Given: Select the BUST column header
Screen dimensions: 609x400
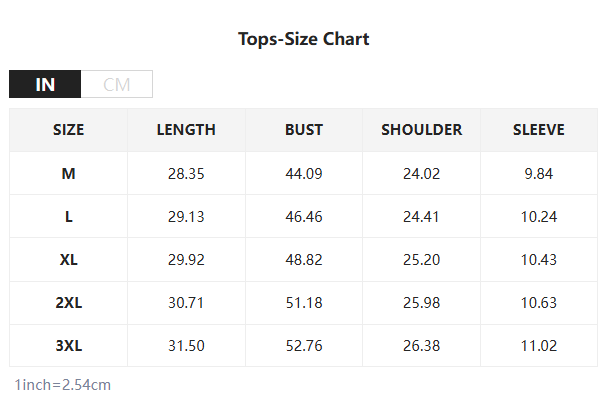Looking at the screenshot, I should (304, 130).
